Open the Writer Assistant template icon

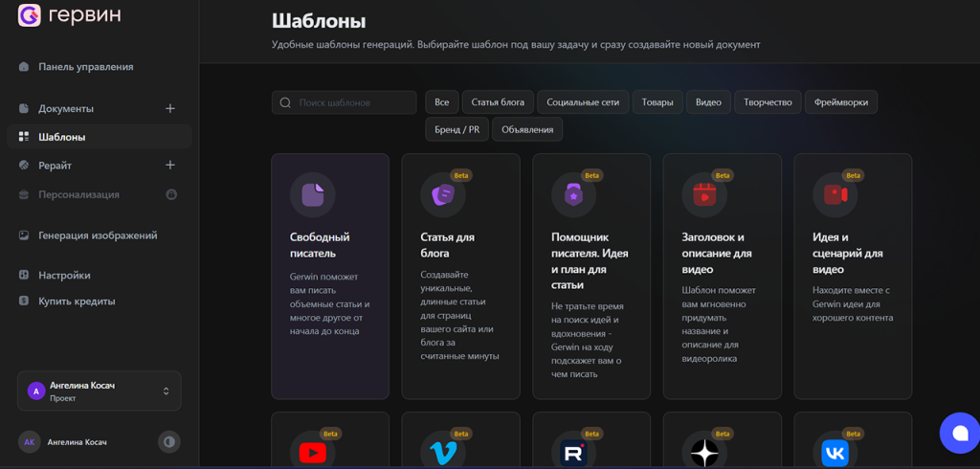[x=574, y=195]
